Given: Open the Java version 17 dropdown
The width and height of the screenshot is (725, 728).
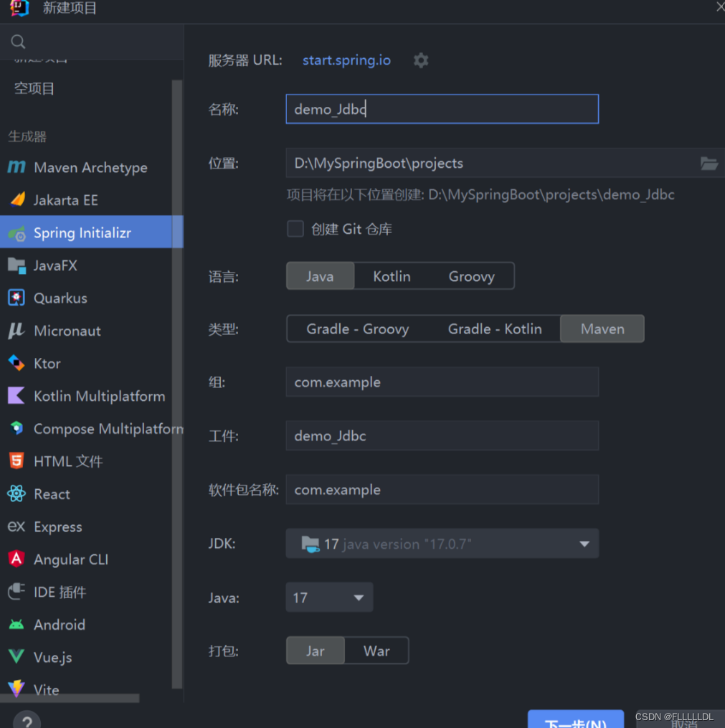Looking at the screenshot, I should point(329,597).
